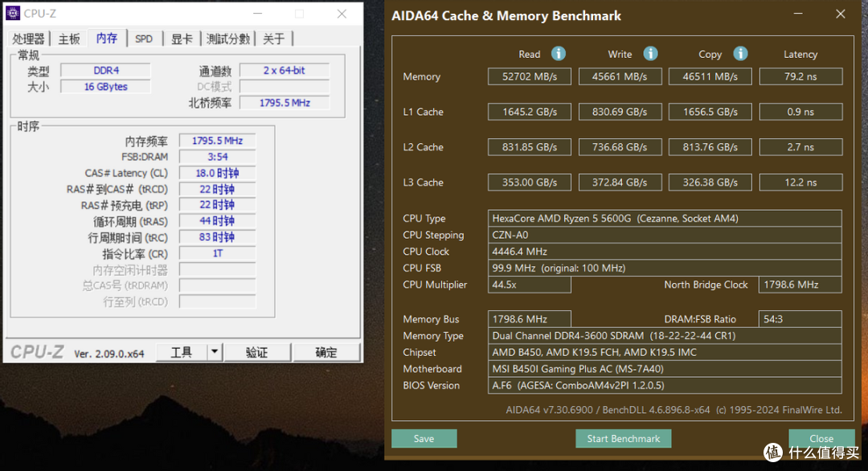Click the CPU Stepping value CZN-A0

coord(665,235)
